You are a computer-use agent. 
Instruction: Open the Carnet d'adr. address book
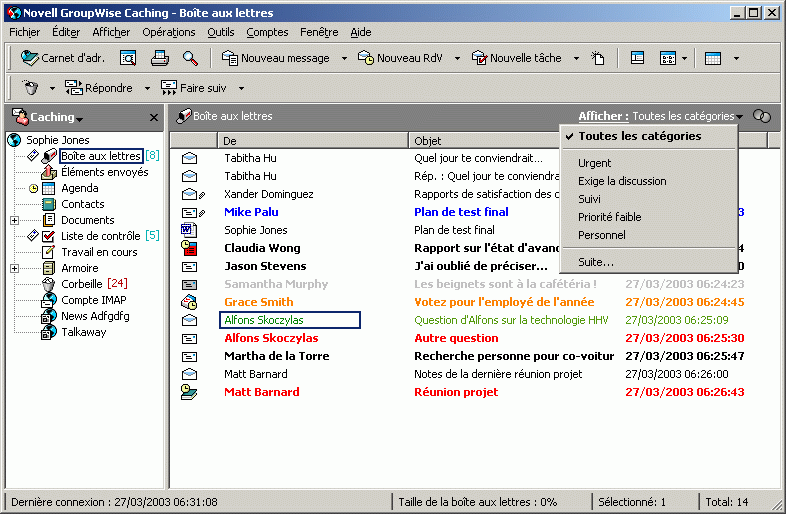(x=63, y=58)
